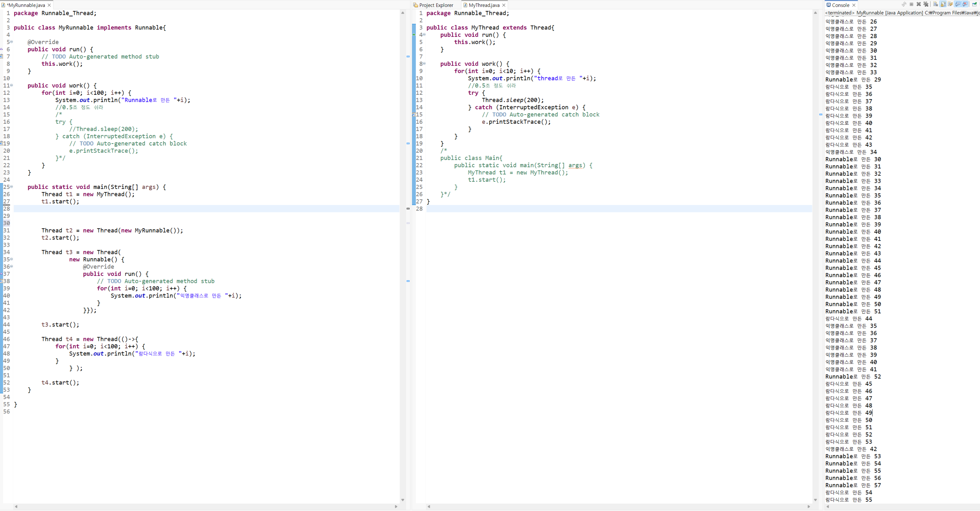
Task: Collapse main method fold at line 25
Action: click(12, 187)
